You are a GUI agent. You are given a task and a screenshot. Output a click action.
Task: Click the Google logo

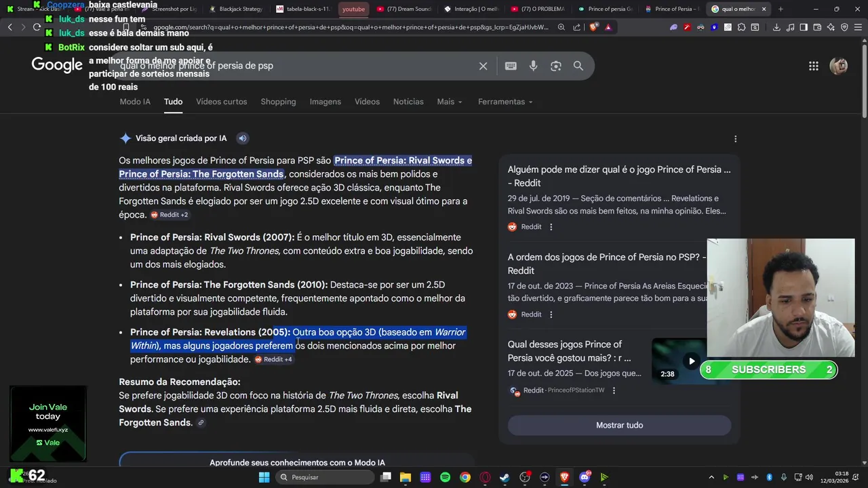pos(57,65)
